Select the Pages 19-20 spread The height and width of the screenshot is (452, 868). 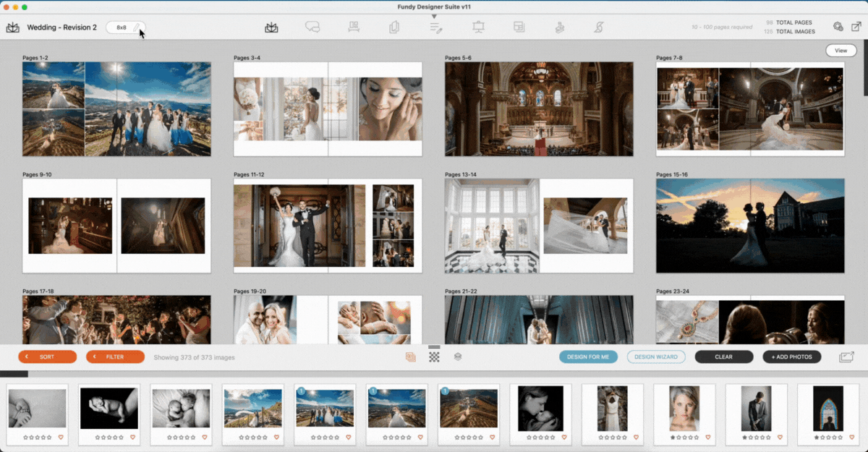[328, 320]
